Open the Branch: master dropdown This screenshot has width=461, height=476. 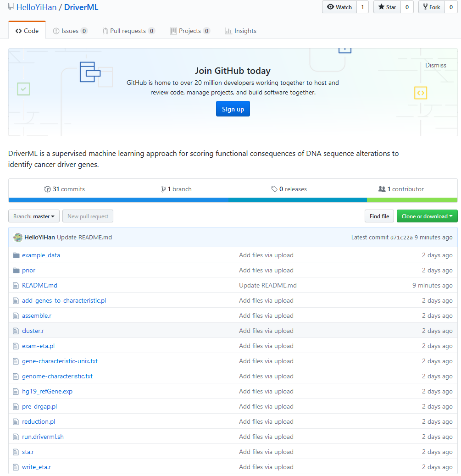click(34, 216)
